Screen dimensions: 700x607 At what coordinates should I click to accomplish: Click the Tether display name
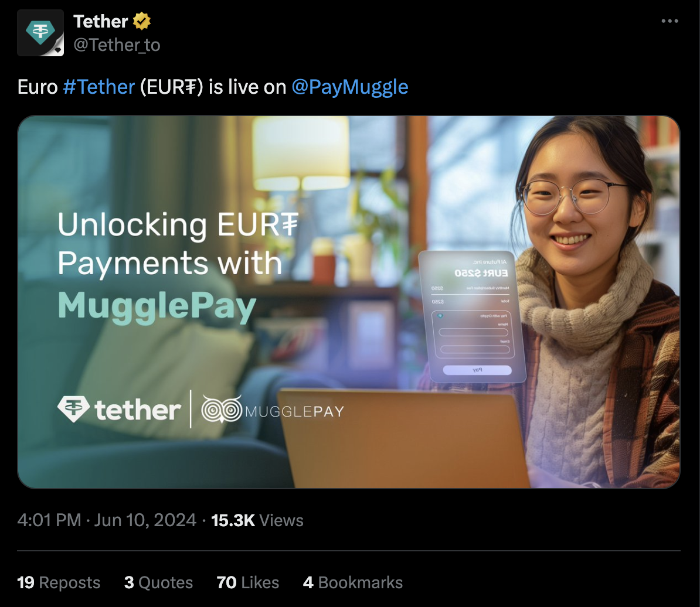click(101, 22)
